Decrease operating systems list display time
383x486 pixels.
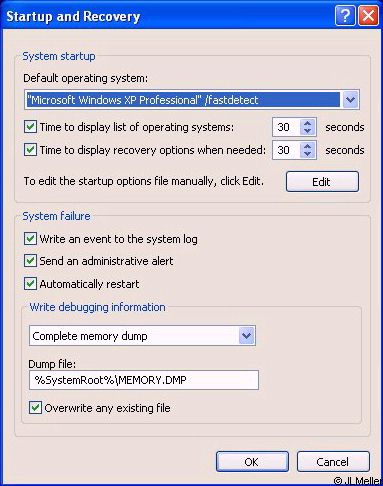pyautogui.click(x=307, y=131)
